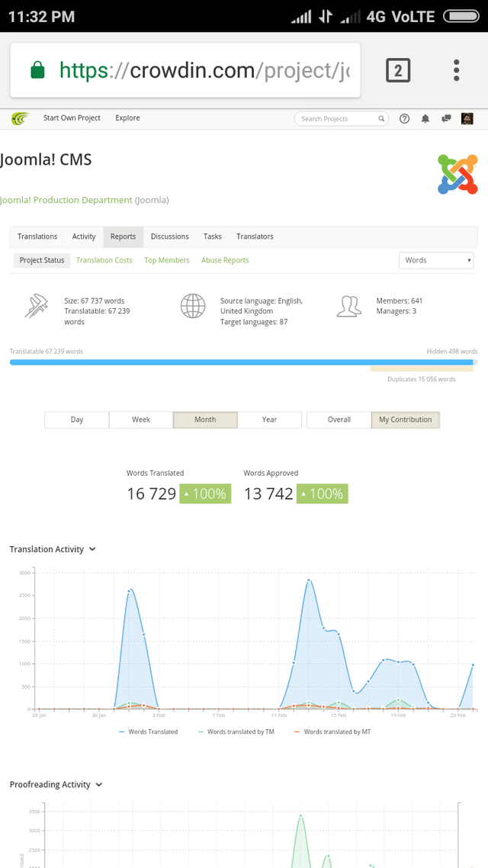Click the Joomla! CMS project title
Image resolution: width=488 pixels, height=868 pixels.
pyautogui.click(x=46, y=160)
